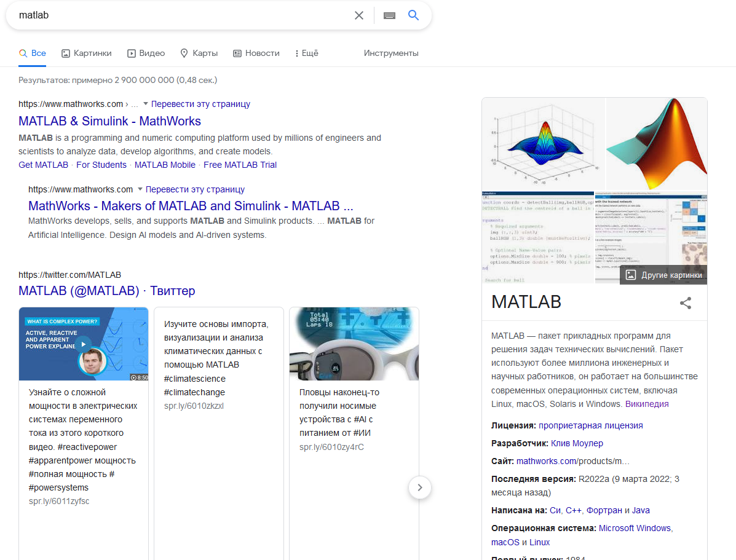The image size is (736, 560).
Task: Click the next arrow in Twitter carousel
Action: click(x=419, y=487)
